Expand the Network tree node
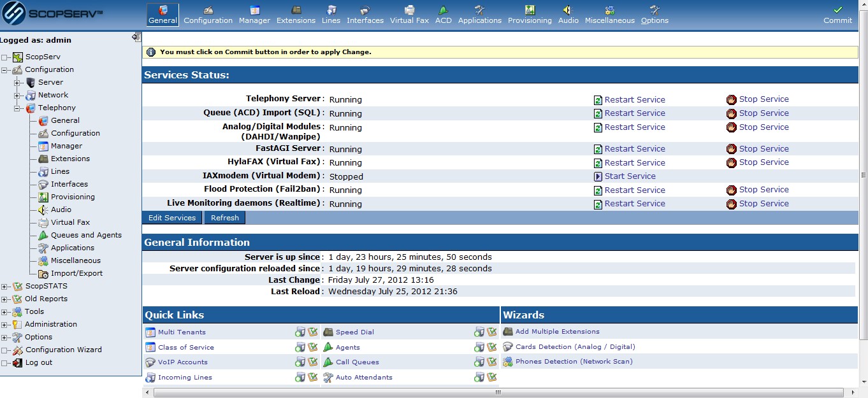868x398 pixels. (x=17, y=96)
